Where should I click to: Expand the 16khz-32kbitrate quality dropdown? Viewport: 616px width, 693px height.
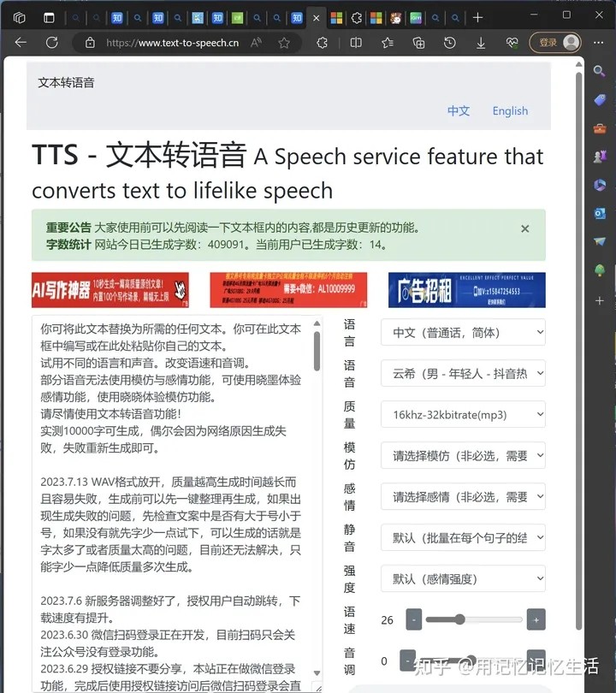point(462,415)
